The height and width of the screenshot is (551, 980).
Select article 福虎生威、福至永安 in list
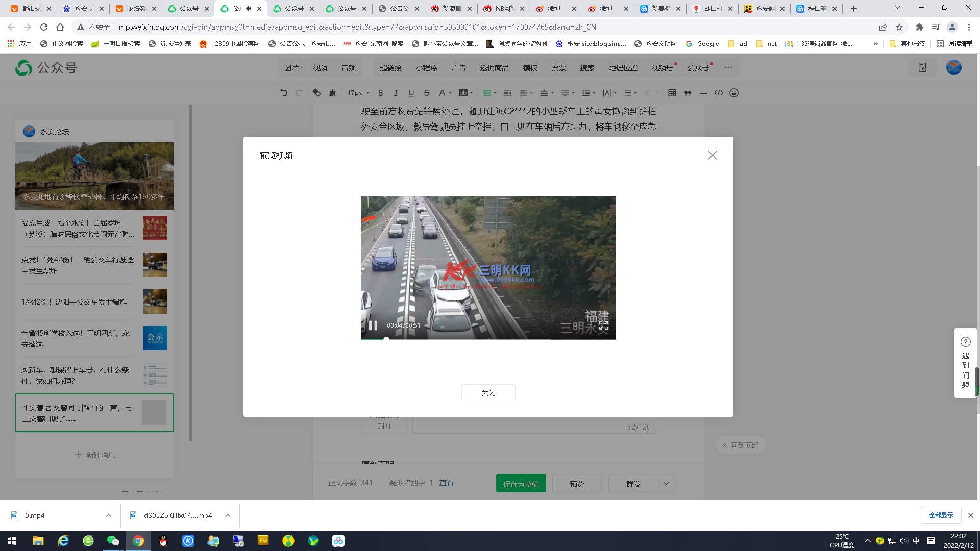[x=94, y=228]
